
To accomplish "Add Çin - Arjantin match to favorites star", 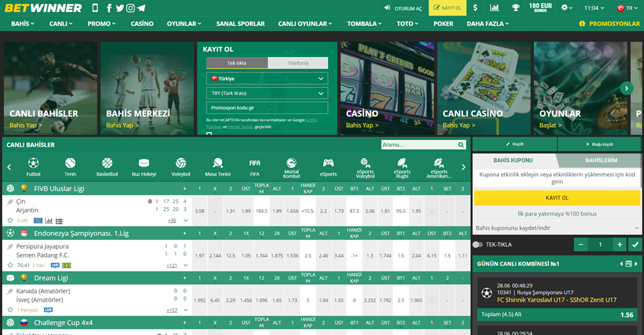I will click(10, 220).
